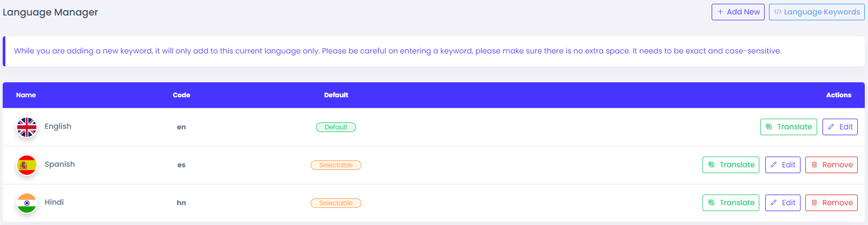868x225 pixels.
Task: Click the Actions column header
Action: pos(839,95)
